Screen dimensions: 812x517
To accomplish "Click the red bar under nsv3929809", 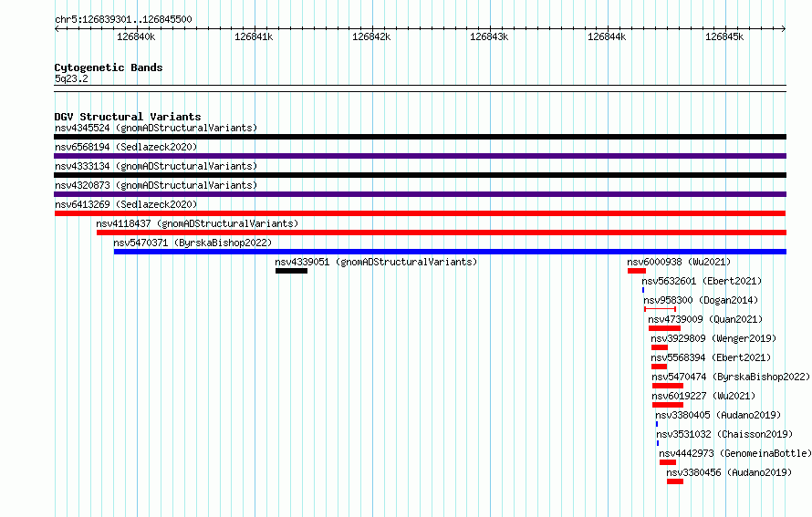I will (660, 347).
